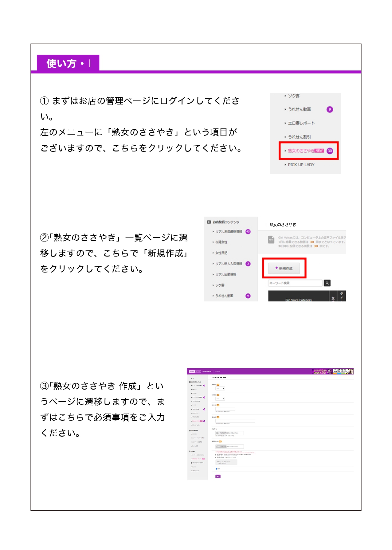
Task: Click the magnifier search icon button
Action: pyautogui.click(x=327, y=283)
